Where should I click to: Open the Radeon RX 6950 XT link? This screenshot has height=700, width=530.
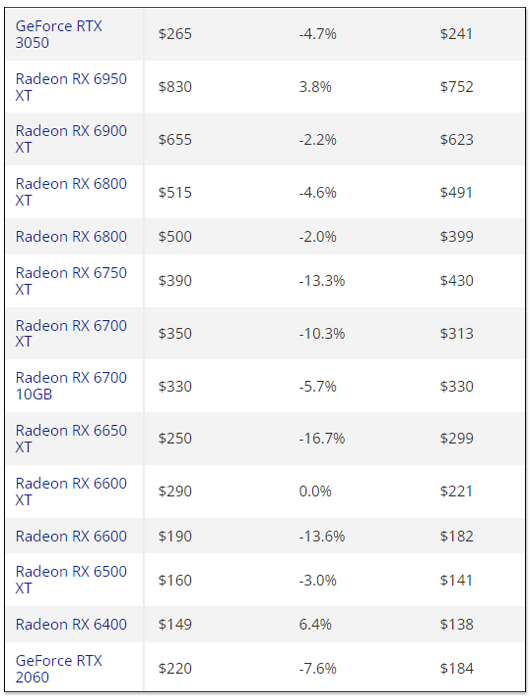pos(71,87)
